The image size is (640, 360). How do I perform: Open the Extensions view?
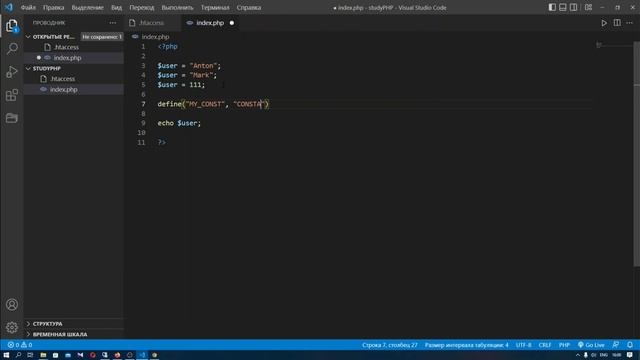tap(12, 95)
